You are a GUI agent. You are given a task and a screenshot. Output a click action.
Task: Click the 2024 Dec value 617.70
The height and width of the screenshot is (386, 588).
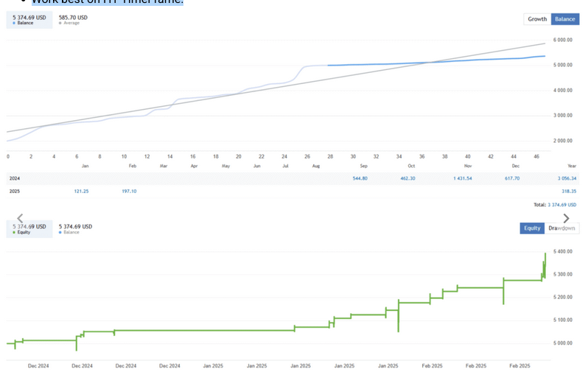pos(512,178)
